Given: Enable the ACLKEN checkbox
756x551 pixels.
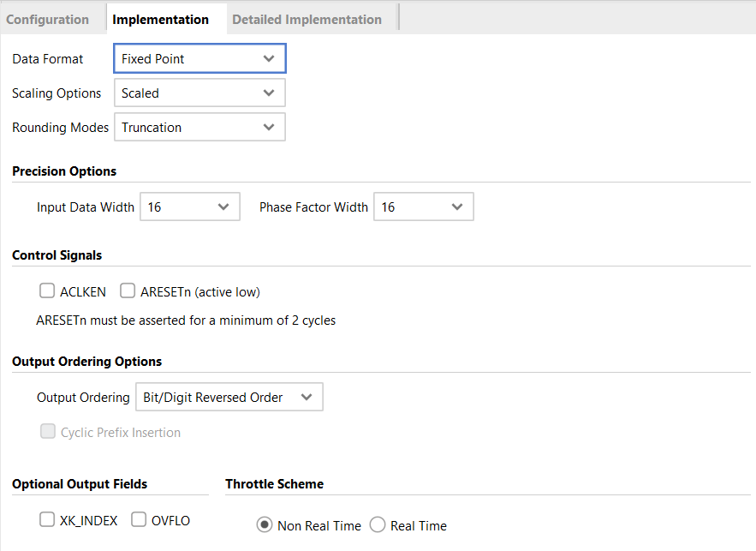Looking at the screenshot, I should (47, 291).
